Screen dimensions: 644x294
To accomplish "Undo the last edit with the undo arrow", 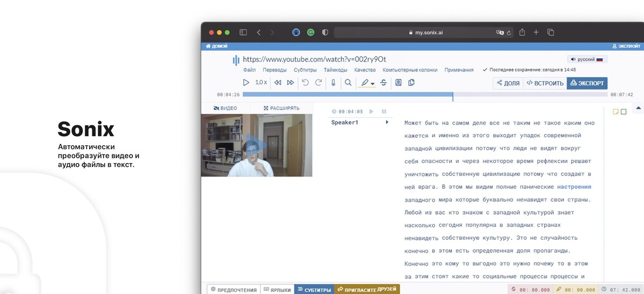I will tap(305, 83).
